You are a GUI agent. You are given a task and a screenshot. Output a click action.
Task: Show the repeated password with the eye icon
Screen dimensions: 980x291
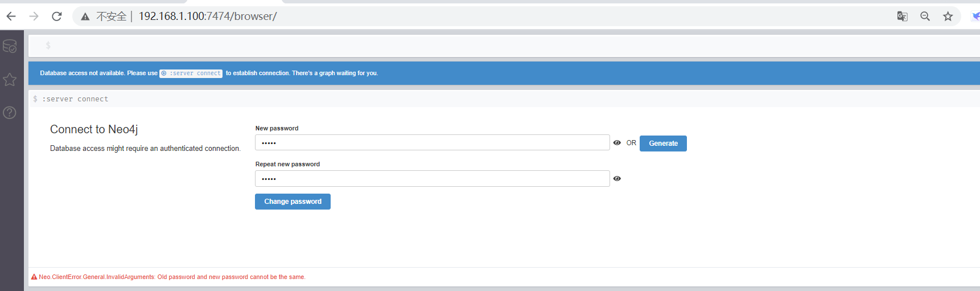[617, 179]
